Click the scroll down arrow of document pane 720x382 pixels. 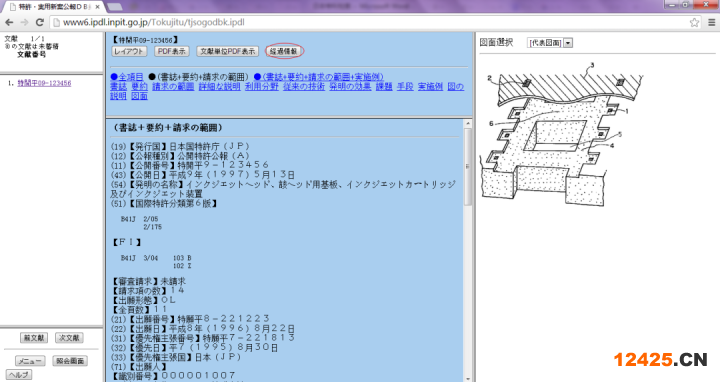(x=468, y=378)
